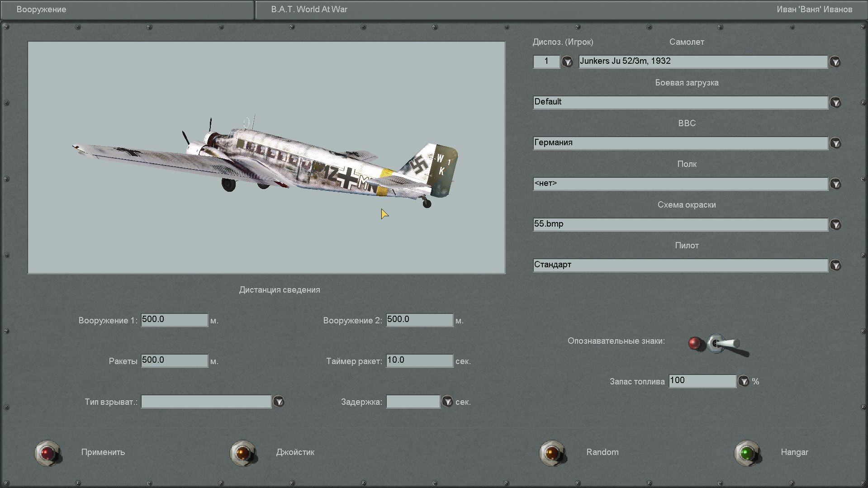Screen dimensions: 868x488
Task: Click the Junkers Ju 52/3m, 1932 field
Action: pos(703,62)
